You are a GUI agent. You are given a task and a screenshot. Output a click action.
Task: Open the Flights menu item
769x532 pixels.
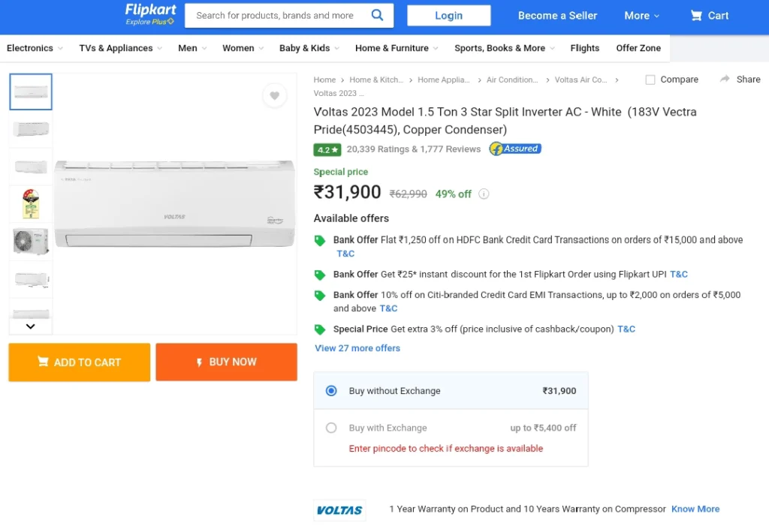coord(584,48)
